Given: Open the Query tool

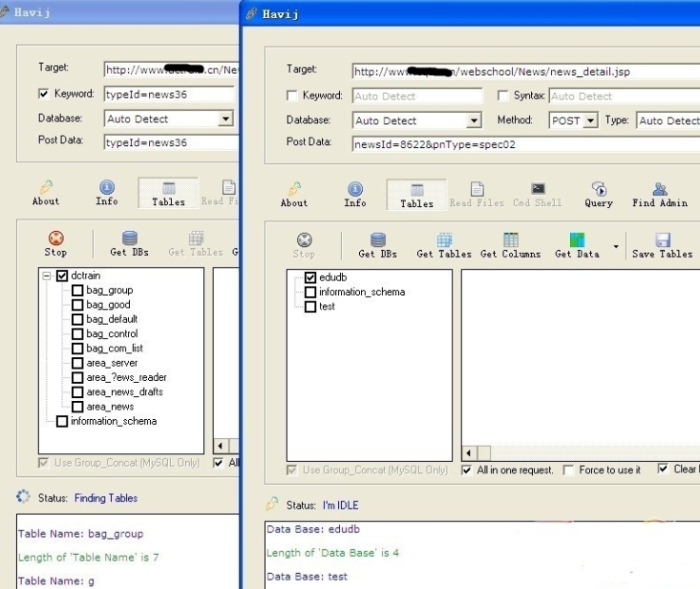Looking at the screenshot, I should (x=599, y=195).
